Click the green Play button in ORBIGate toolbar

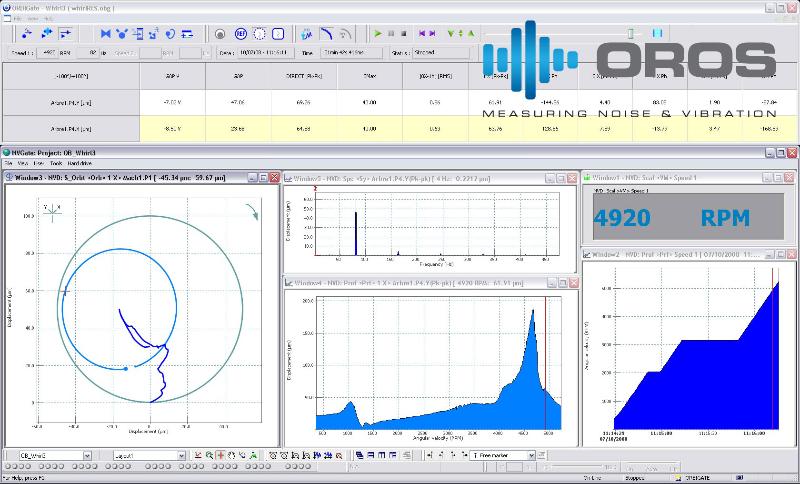[x=378, y=34]
